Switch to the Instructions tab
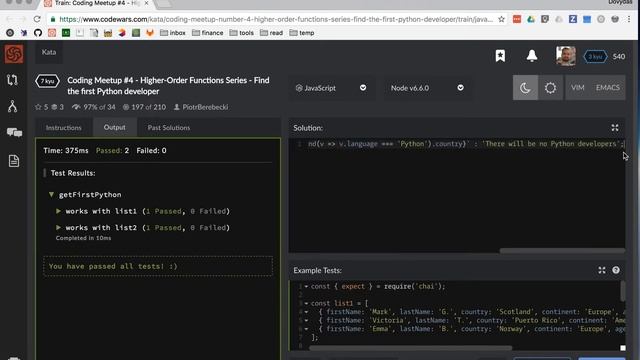Image resolution: width=640 pixels, height=360 pixels. 64,128
